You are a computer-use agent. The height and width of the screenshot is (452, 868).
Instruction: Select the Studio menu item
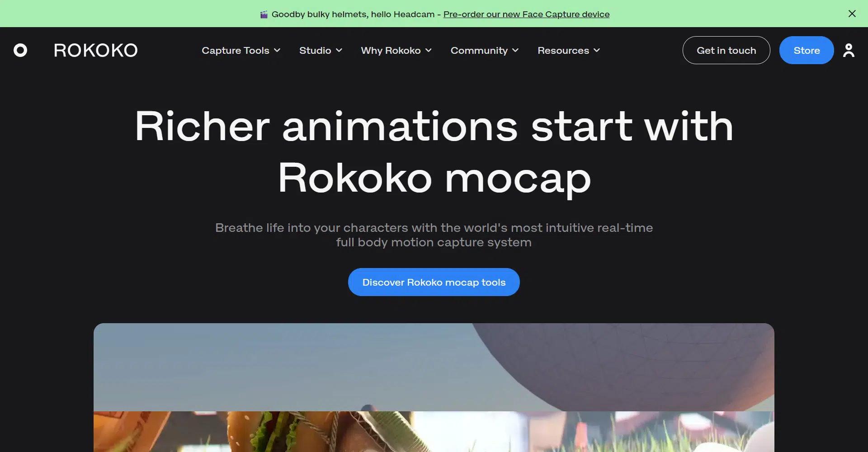[315, 50]
